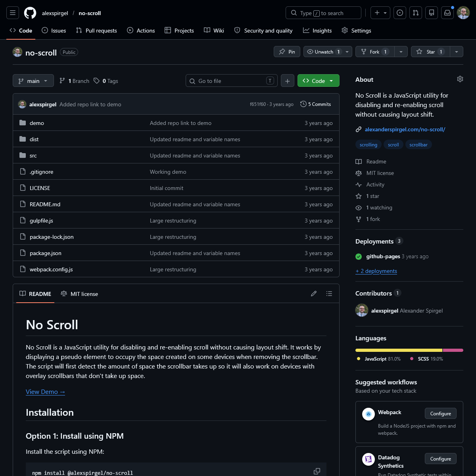Click the alexspirgel contributor avatar
Viewport: 476px width, 476px height.
[x=362, y=310]
